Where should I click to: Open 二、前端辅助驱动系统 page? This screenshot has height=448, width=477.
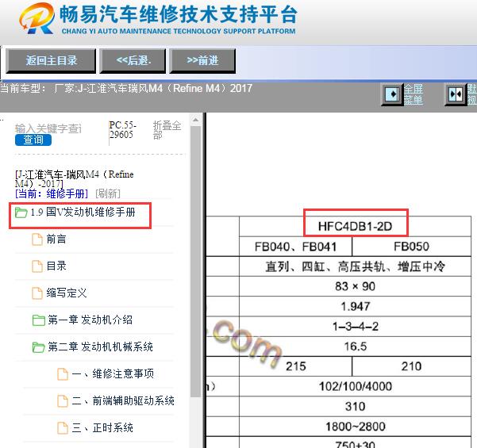(123, 400)
